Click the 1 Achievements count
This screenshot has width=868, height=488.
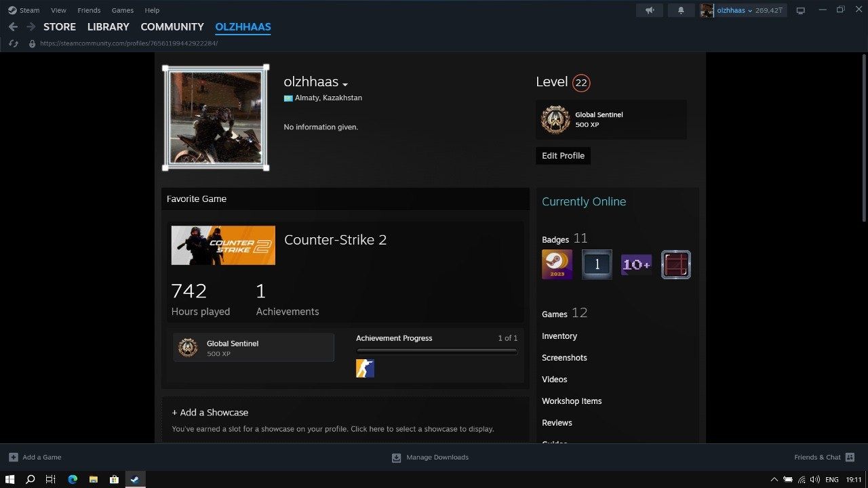pyautogui.click(x=288, y=300)
